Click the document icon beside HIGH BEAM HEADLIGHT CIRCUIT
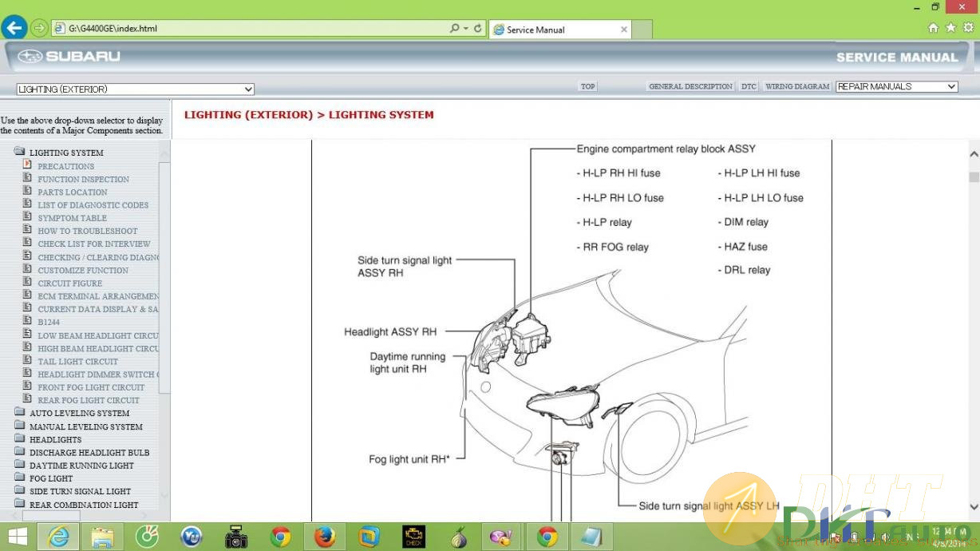Image resolution: width=980 pixels, height=551 pixels. click(x=27, y=347)
